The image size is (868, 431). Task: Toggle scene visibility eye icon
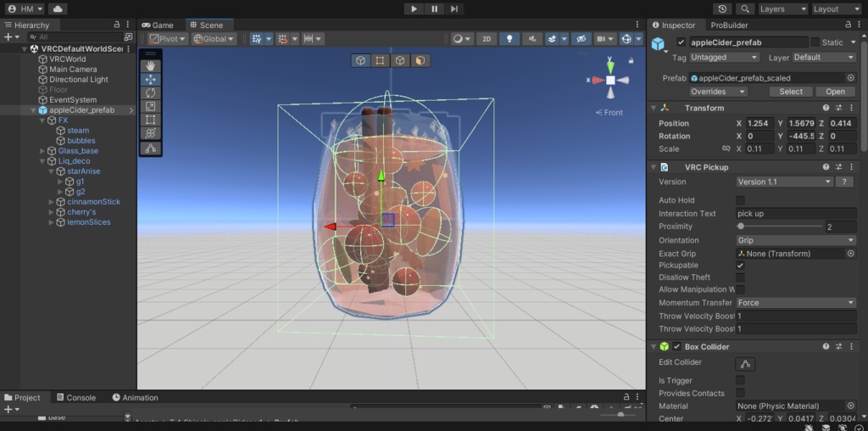(580, 39)
